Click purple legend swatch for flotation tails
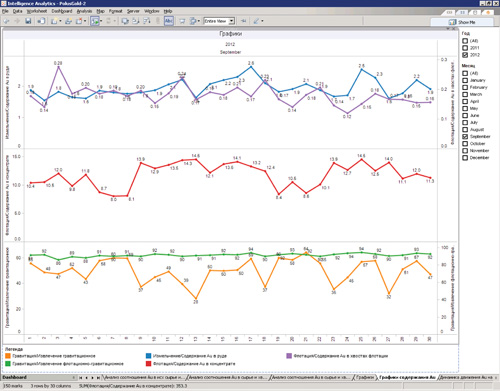Viewport: 500px width, 391px height. click(x=289, y=356)
